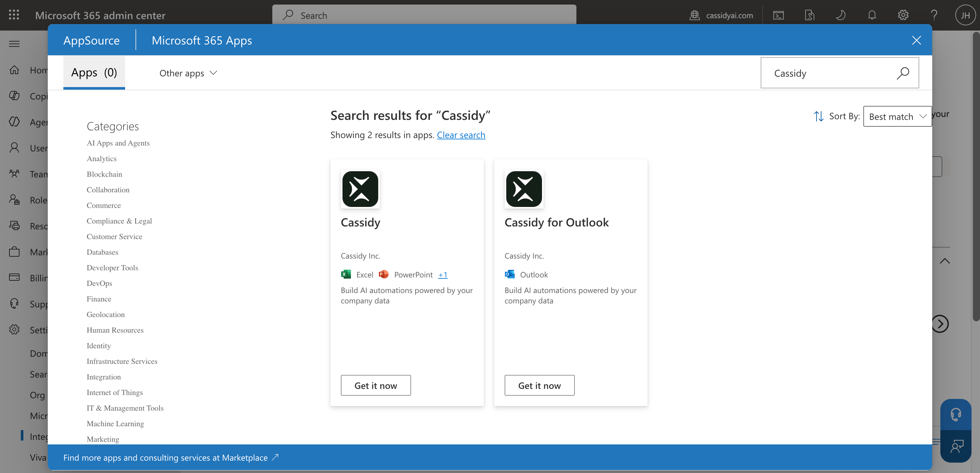This screenshot has width=980, height=473.
Task: Click the cassidyai.com organization globe icon
Action: (x=695, y=15)
